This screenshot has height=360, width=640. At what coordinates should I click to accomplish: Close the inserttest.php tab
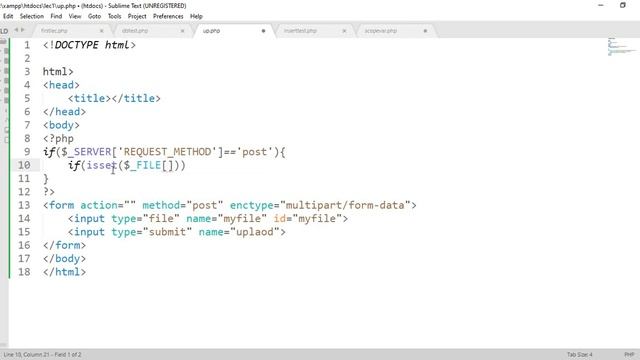click(344, 31)
